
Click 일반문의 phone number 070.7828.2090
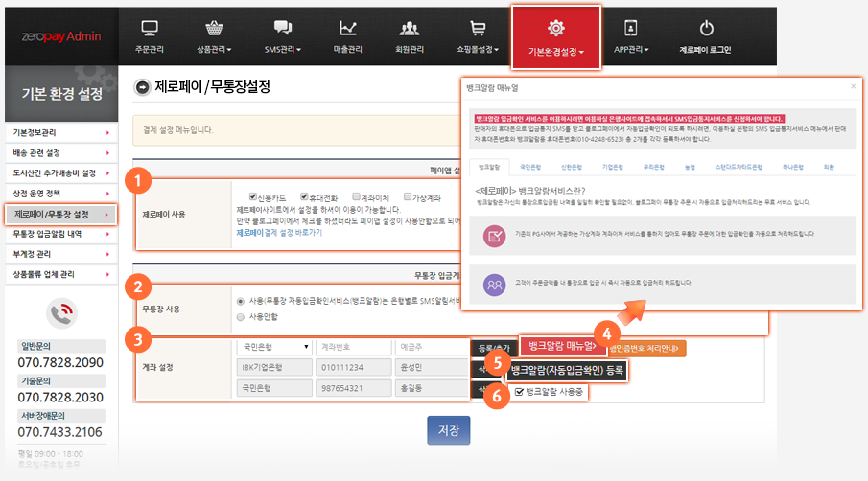(60, 363)
